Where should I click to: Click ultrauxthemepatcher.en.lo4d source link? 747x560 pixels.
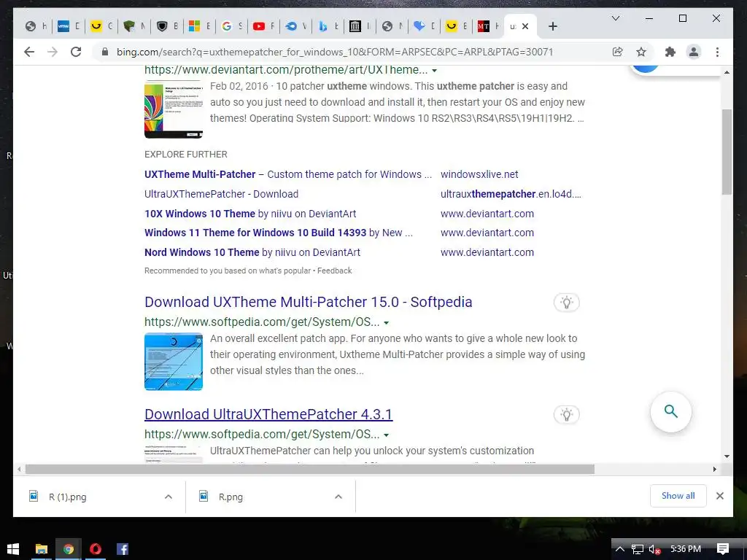point(511,194)
